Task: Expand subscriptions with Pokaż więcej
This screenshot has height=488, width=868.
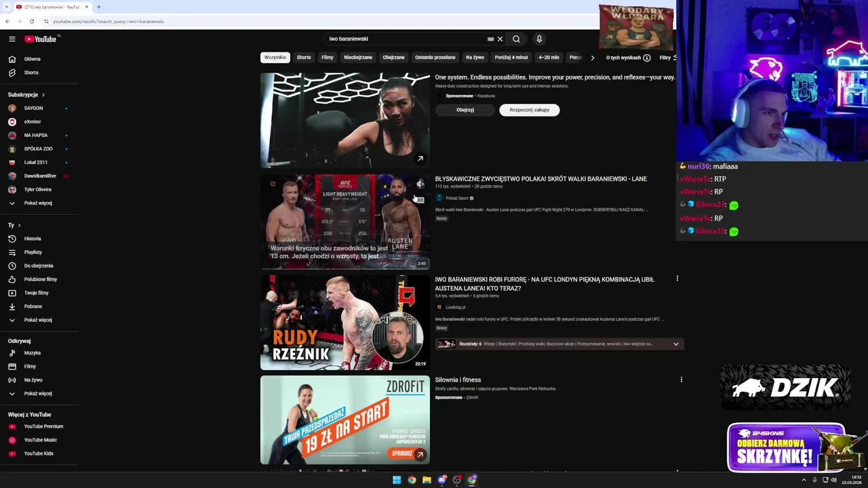Action: (39, 203)
